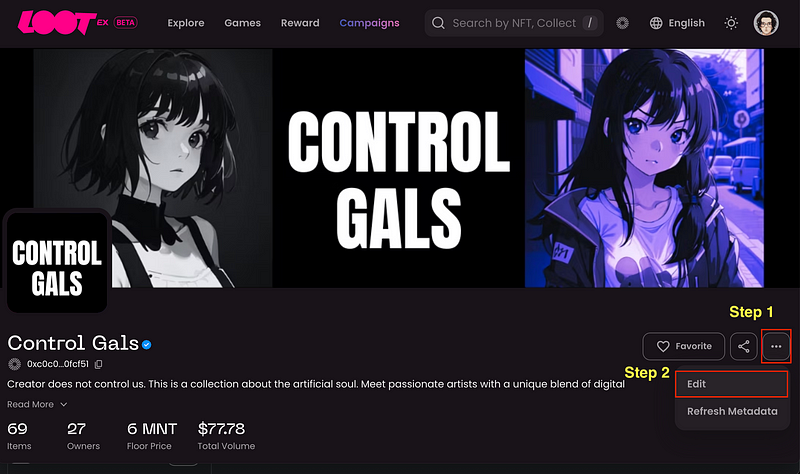The width and height of the screenshot is (800, 474).
Task: Toggle Favorite for Control Gals
Action: pyautogui.click(x=684, y=346)
